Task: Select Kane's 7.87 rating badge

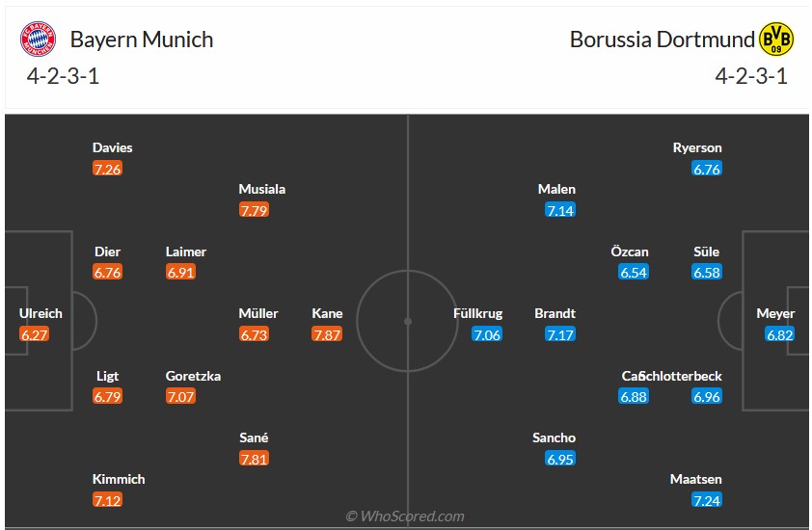Action: [x=327, y=334]
